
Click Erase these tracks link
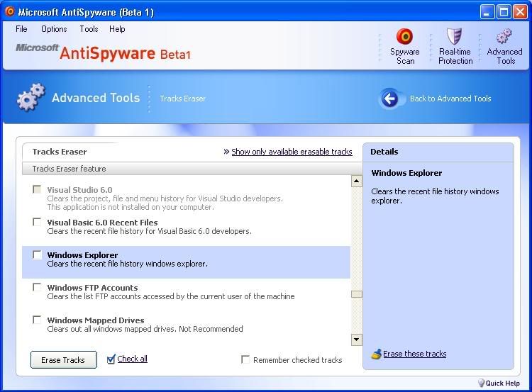[x=415, y=354]
